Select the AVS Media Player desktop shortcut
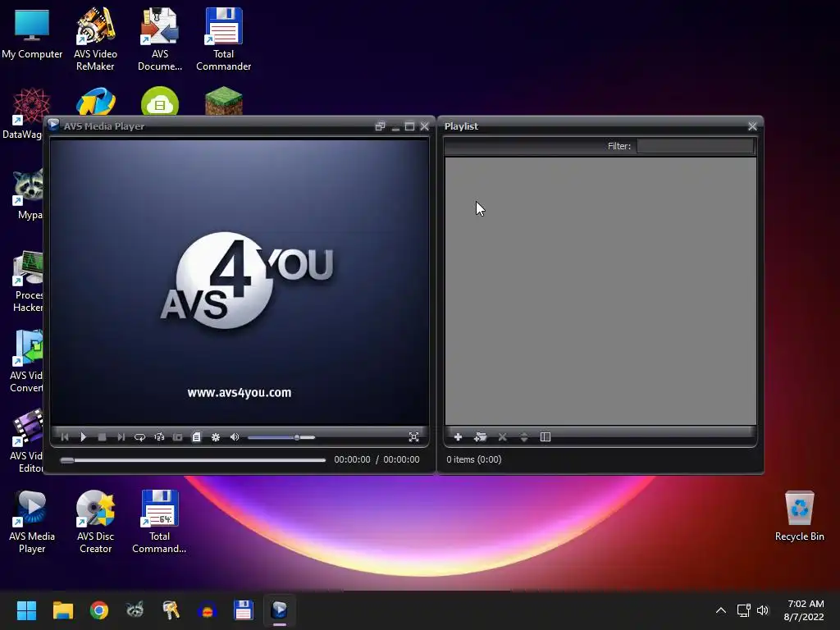 32,522
